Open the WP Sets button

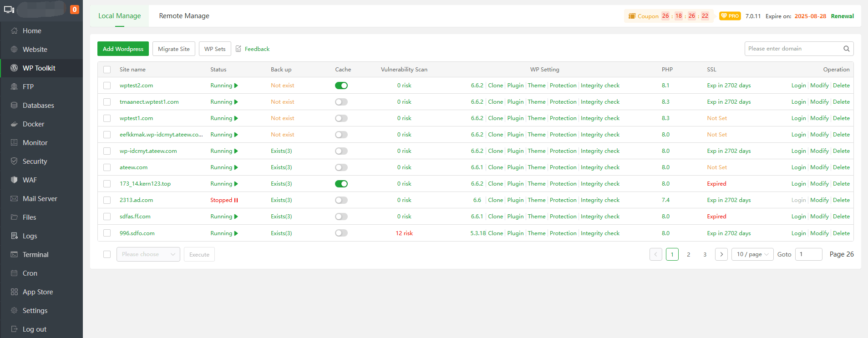coord(215,49)
